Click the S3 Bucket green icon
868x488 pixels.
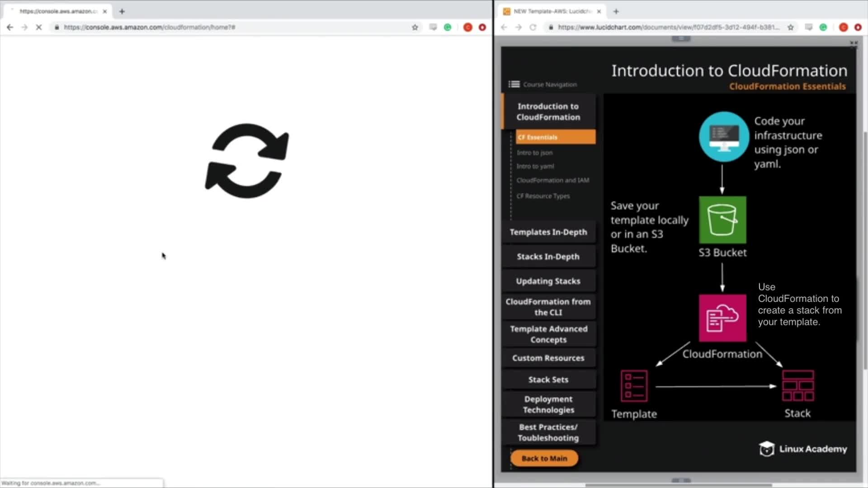722,220
